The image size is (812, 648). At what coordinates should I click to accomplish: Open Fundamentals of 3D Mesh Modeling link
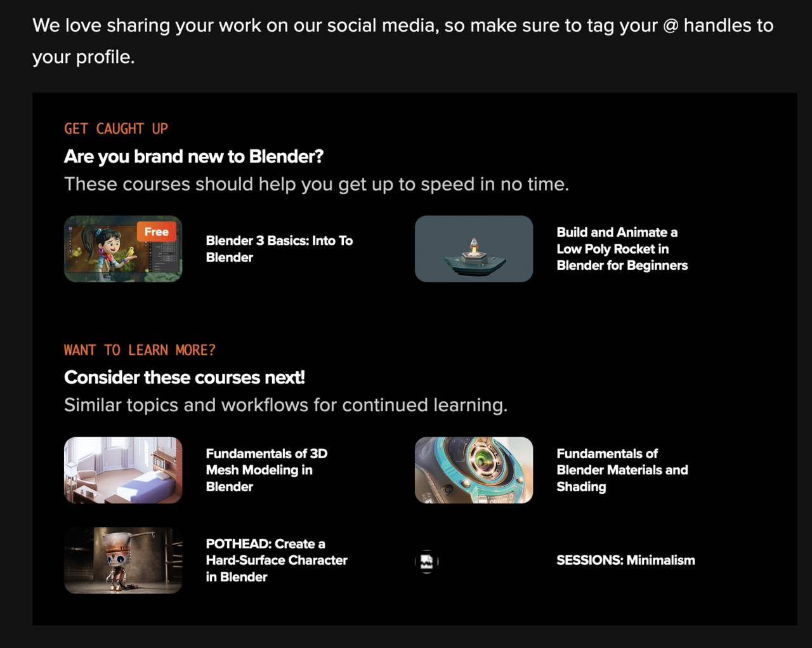coord(266,470)
